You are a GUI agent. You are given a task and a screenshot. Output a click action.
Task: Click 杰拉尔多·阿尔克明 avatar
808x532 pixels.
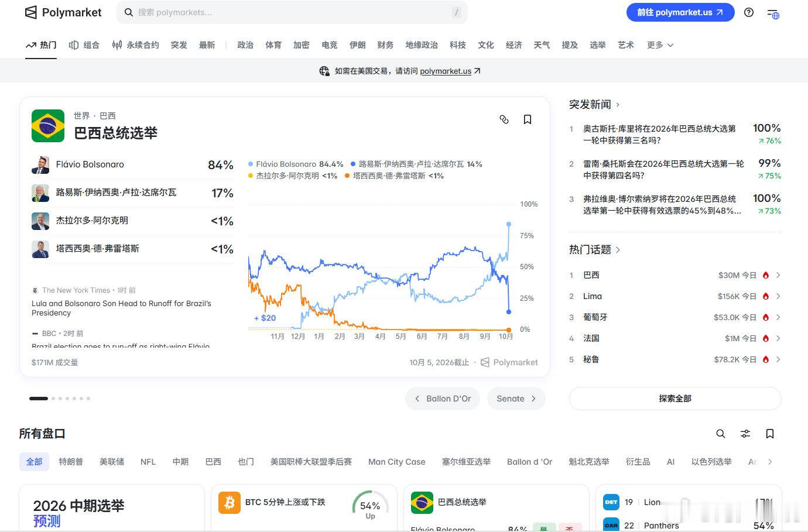point(40,221)
